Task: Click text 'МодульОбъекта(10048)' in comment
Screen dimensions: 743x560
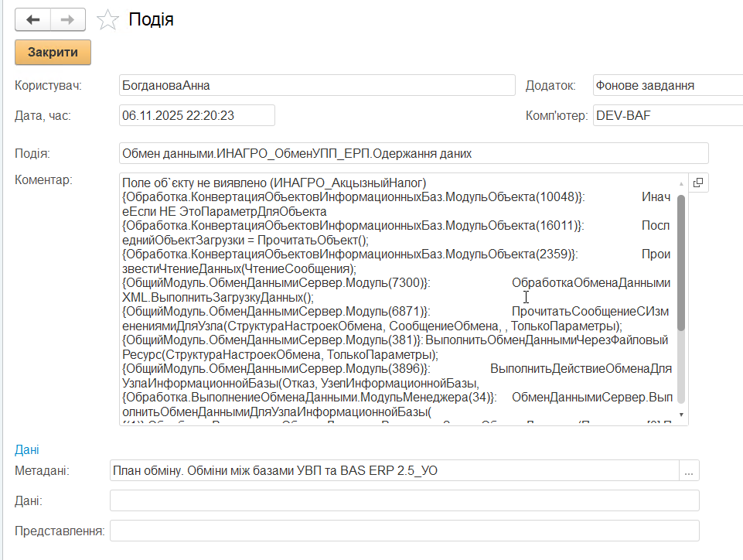Action: tap(513, 196)
